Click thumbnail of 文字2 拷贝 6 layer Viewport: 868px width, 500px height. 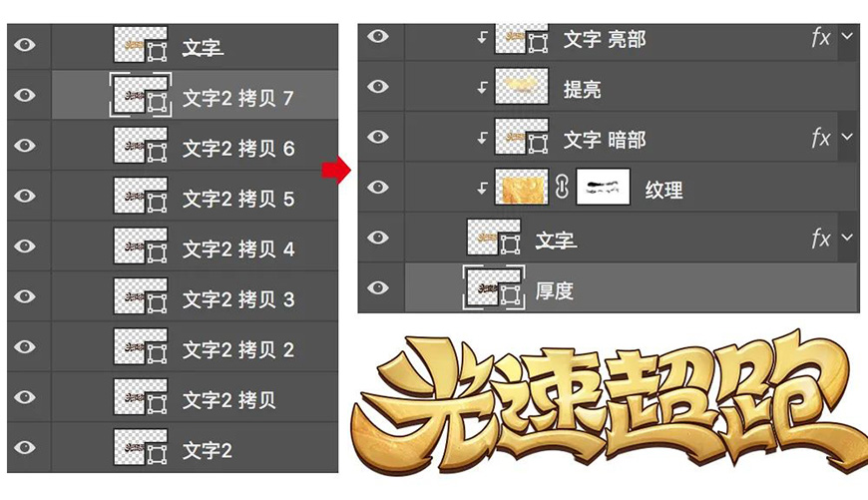click(141, 146)
